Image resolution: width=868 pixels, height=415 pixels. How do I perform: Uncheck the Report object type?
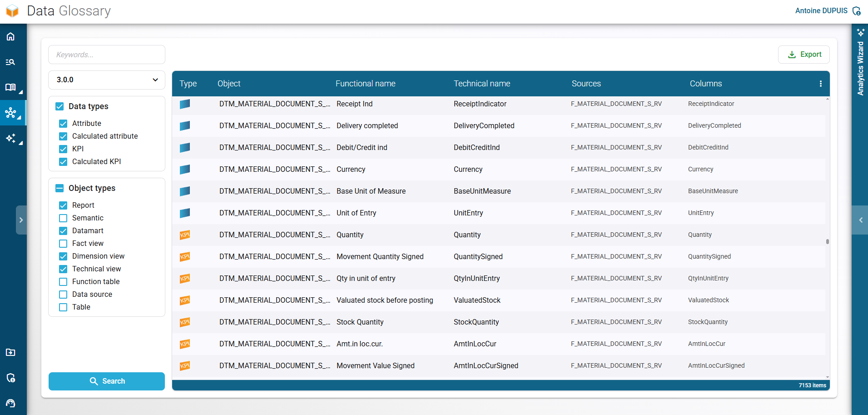tap(63, 205)
